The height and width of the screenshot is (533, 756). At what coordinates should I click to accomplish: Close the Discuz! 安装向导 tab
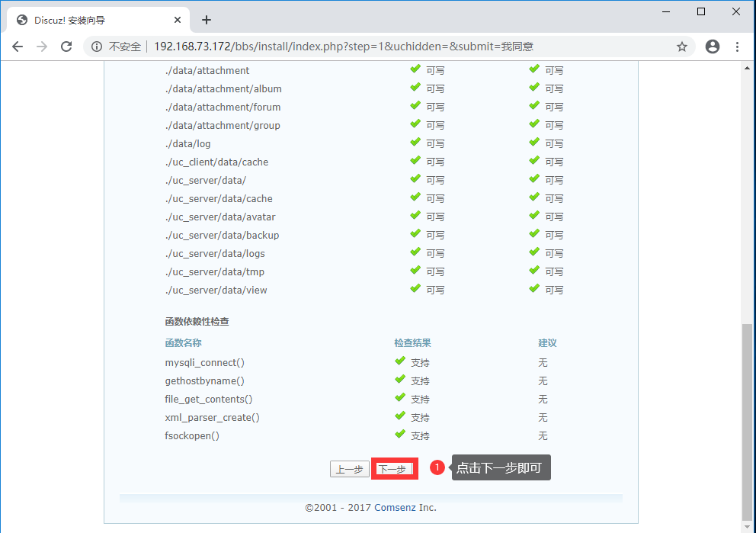coord(178,20)
